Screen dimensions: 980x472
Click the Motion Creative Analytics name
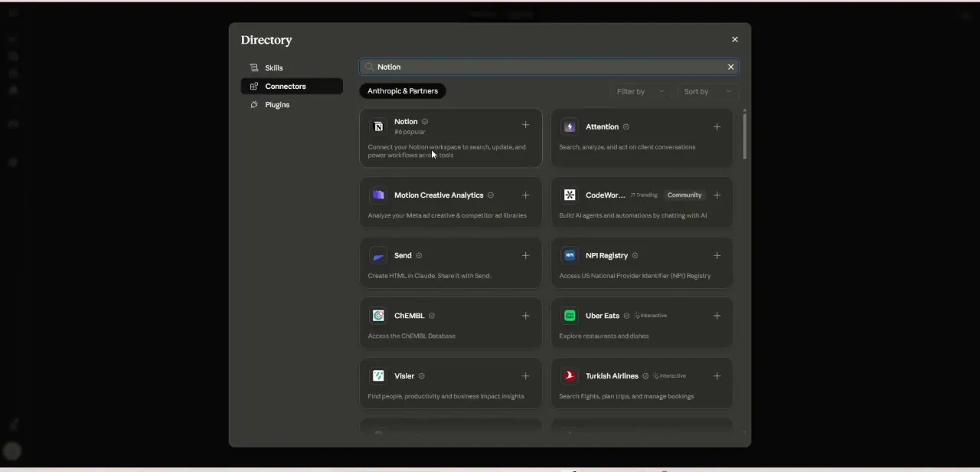(439, 195)
